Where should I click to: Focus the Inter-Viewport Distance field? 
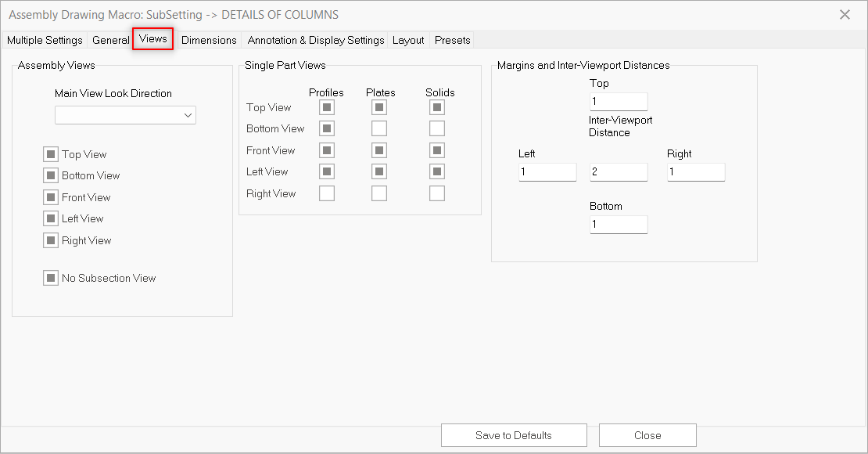coord(619,172)
